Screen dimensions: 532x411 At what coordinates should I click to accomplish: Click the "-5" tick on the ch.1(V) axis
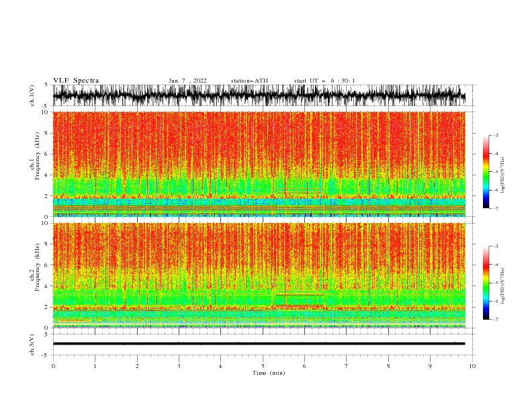point(46,106)
